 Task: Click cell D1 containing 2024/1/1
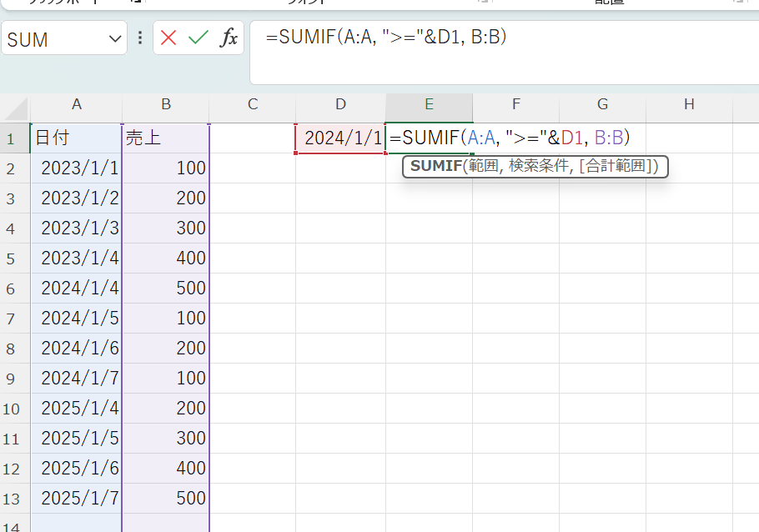pos(340,138)
